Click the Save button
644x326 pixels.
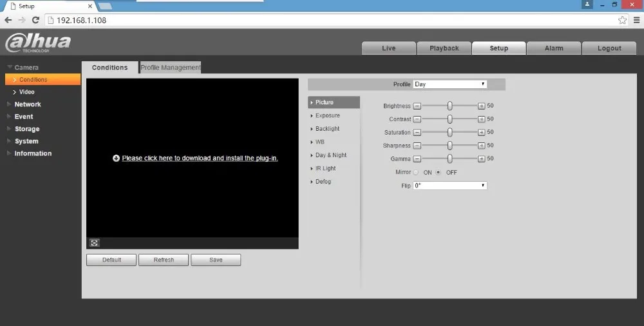216,260
